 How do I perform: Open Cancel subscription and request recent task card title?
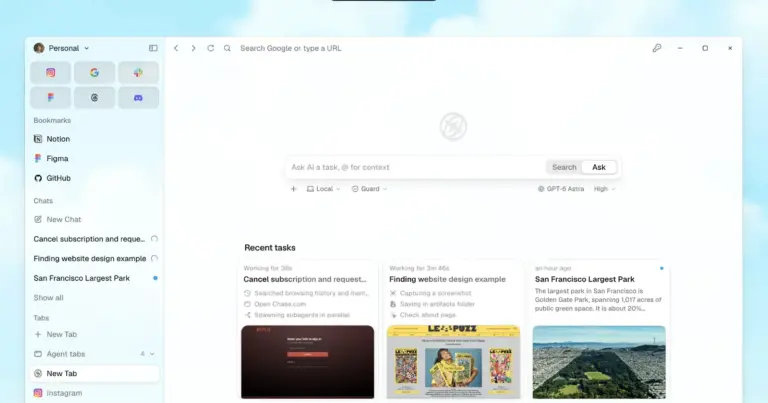(x=305, y=279)
